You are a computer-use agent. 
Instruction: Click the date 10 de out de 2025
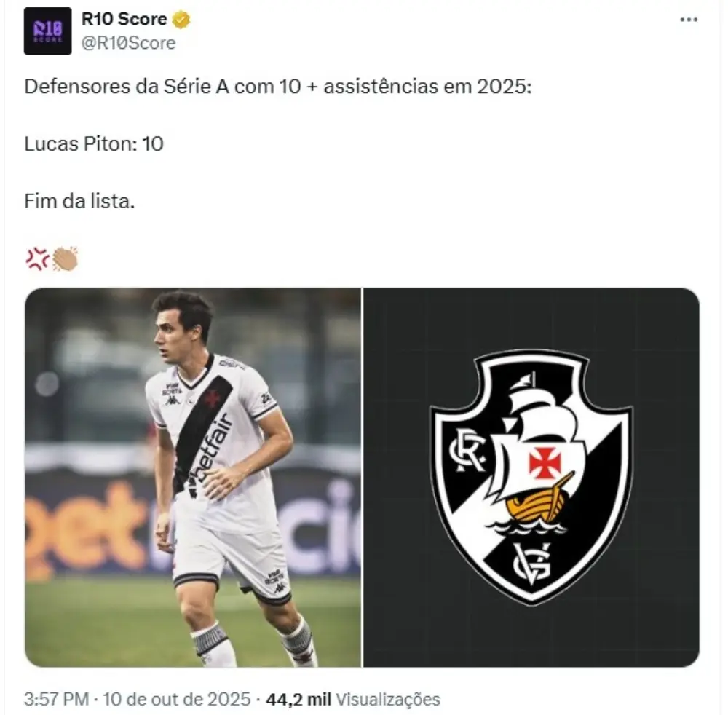(x=177, y=700)
